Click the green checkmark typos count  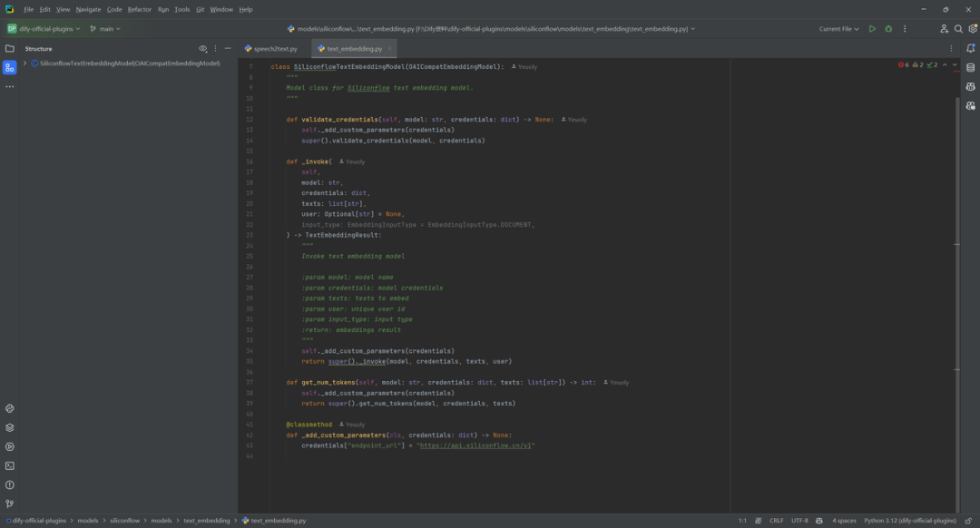pos(933,65)
